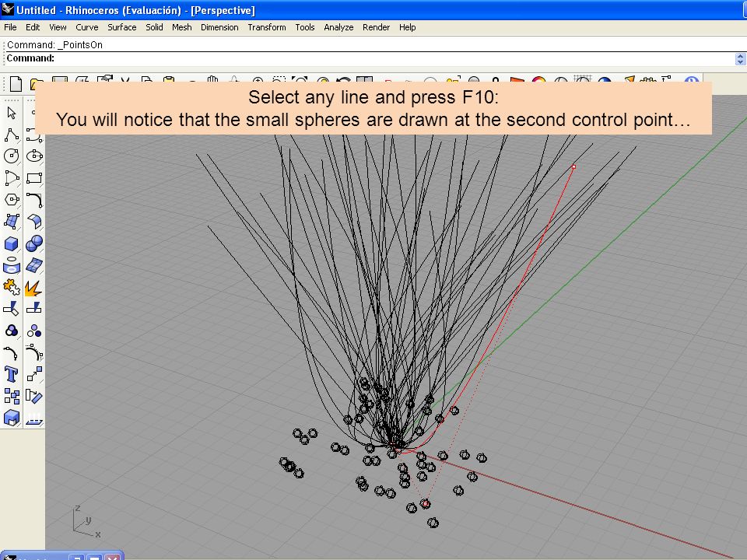Screen dimensions: 747x560
Task: Click the red control point at curve top
Action: (573, 166)
